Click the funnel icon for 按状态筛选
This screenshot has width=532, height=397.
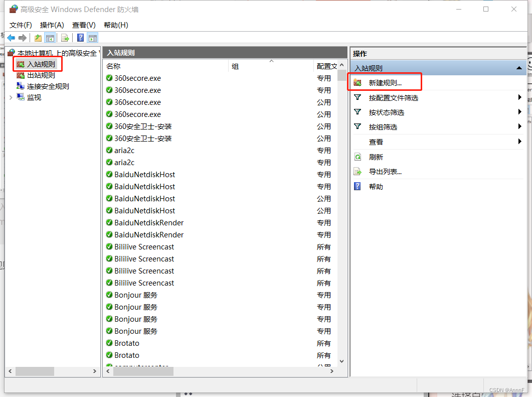pos(358,112)
